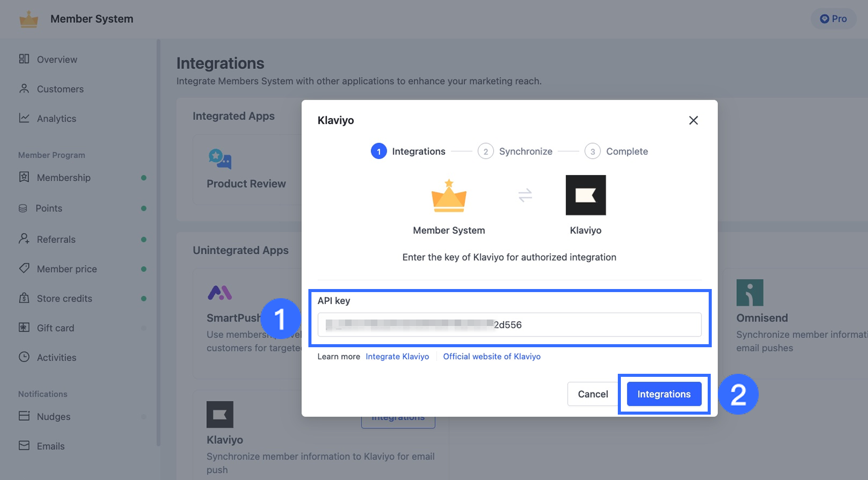This screenshot has width=868, height=480.
Task: Focus the API key input field
Action: (x=510, y=325)
